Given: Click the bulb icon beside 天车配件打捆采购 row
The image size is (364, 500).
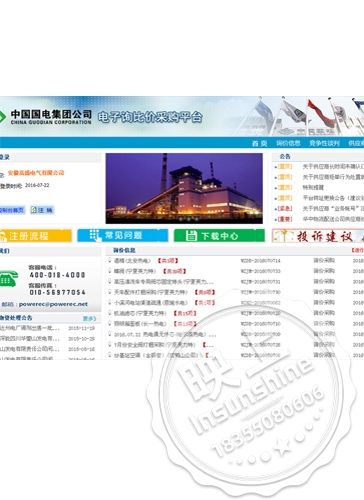Looking at the screenshot, I should click(110, 292).
